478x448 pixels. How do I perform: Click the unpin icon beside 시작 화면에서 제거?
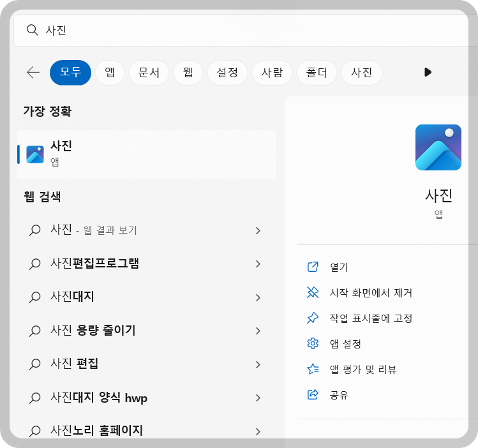[x=313, y=292]
